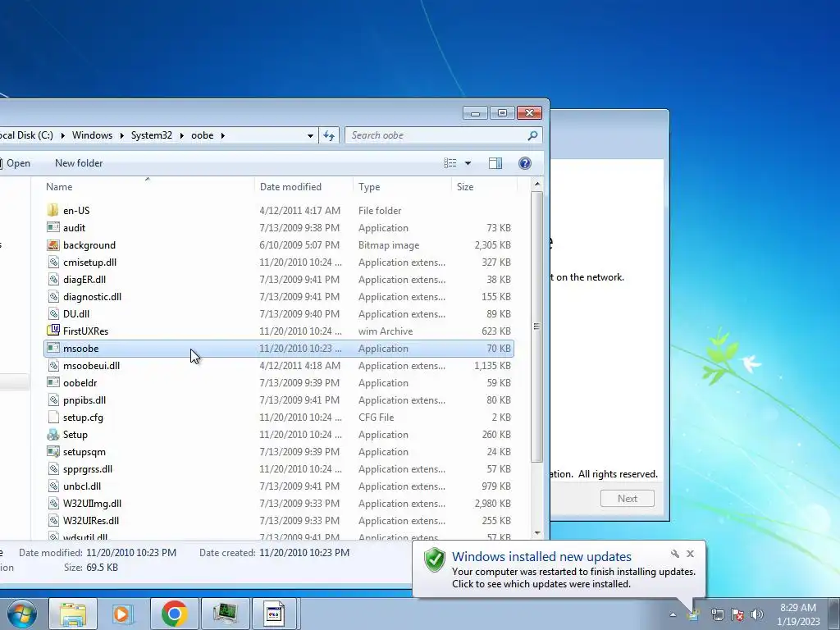Click the Get help question mark icon
Viewport: 840px width, 630px height.
[x=525, y=163]
